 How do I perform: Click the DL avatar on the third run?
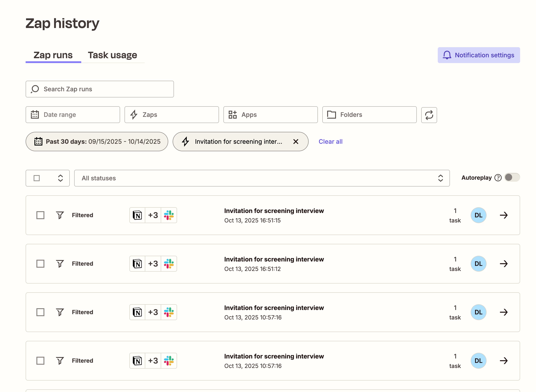coord(478,312)
